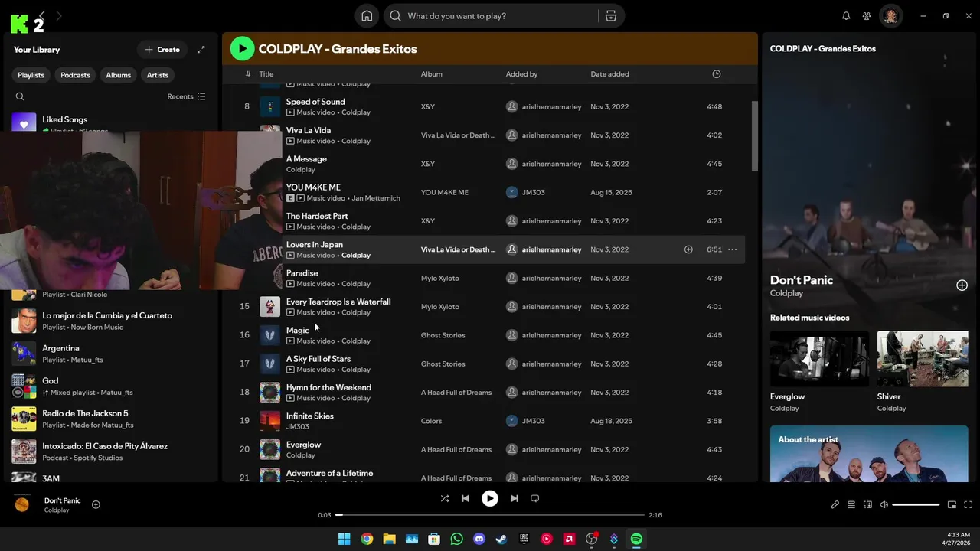The height and width of the screenshot is (551, 980).
Task: Filter library by Artists
Action: coord(158,75)
